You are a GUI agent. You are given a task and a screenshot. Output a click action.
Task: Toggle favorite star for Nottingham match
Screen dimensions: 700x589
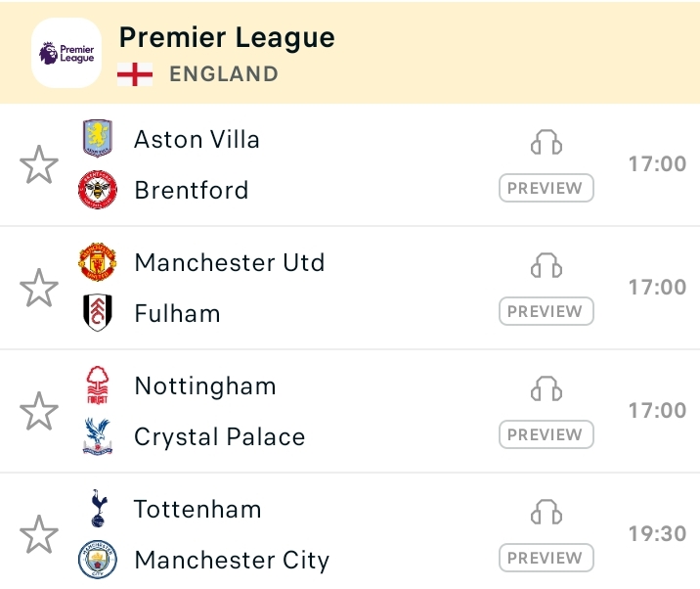point(39,411)
